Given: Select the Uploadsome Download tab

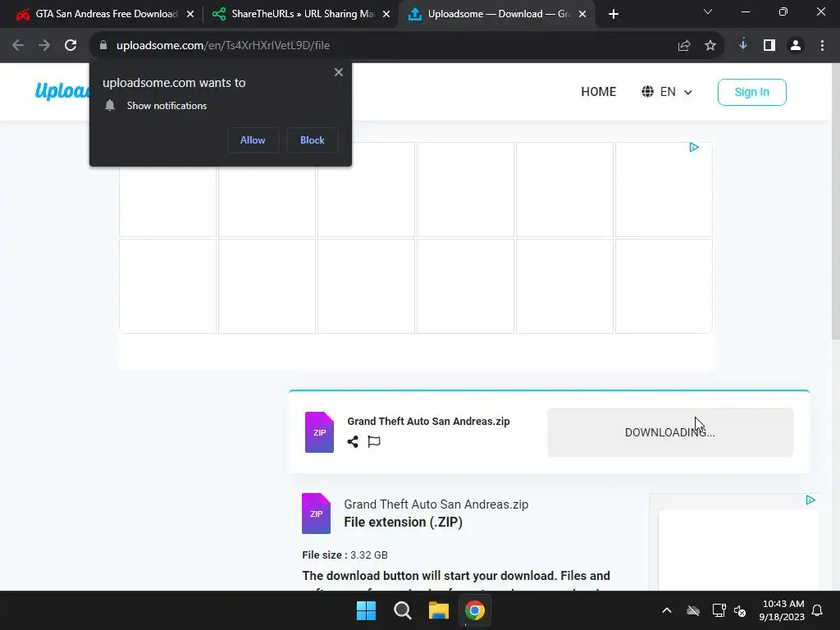Looking at the screenshot, I should click(x=496, y=14).
